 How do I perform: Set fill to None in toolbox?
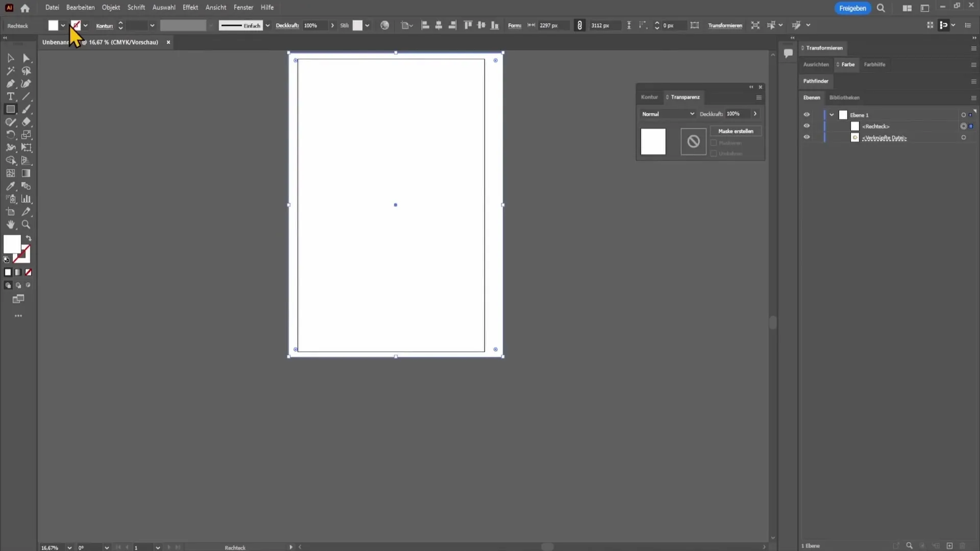click(29, 272)
